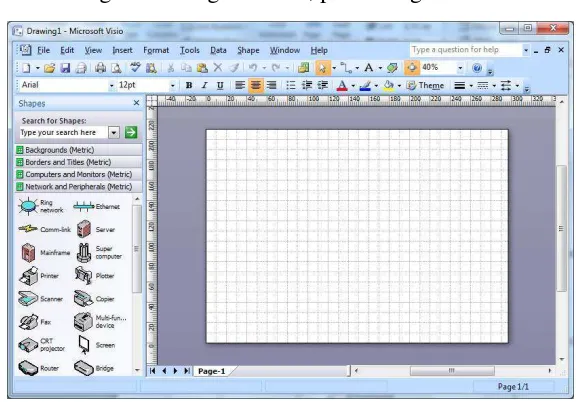Toggle Underline formatting
The width and height of the screenshot is (576, 402).
220,86
